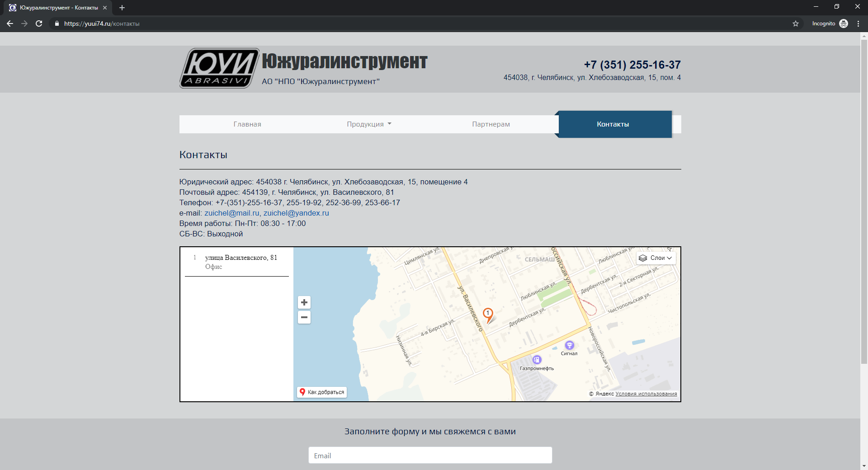This screenshot has height=470, width=868.
Task: Open the Условия использования Yandex link
Action: (646, 394)
